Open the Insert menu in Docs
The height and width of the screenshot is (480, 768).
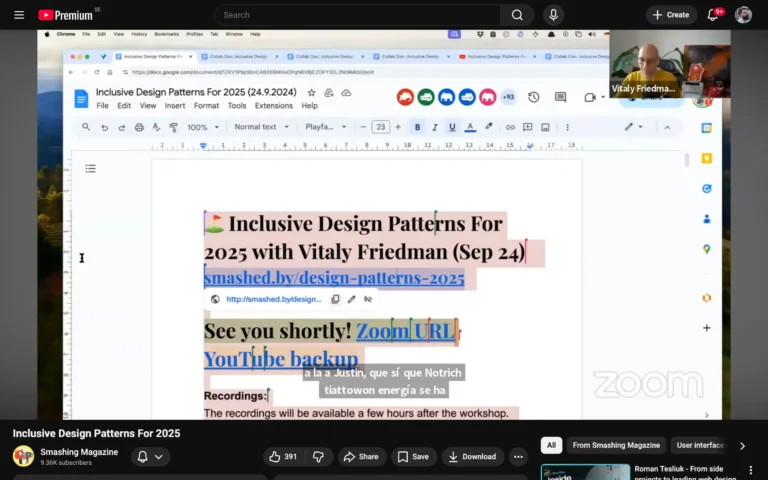[x=175, y=105]
